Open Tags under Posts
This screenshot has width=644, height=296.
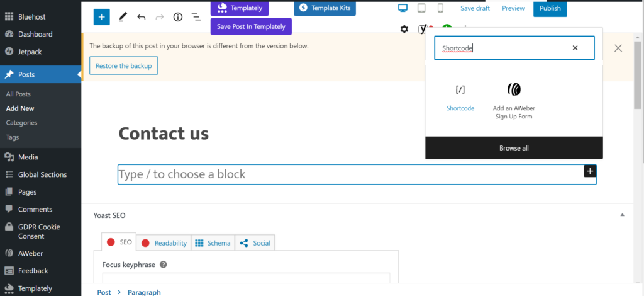tap(13, 137)
